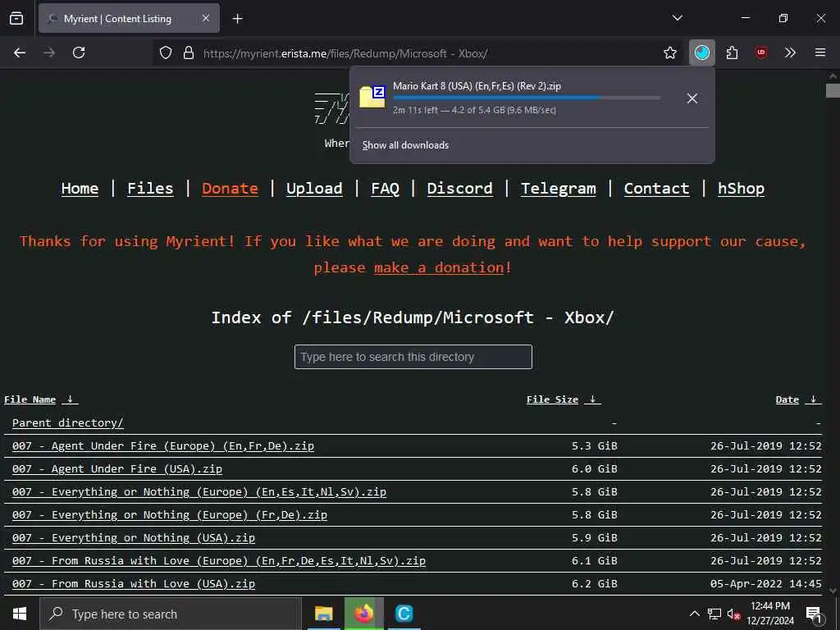Click the download progress bar
The image size is (840, 630).
pos(527,98)
